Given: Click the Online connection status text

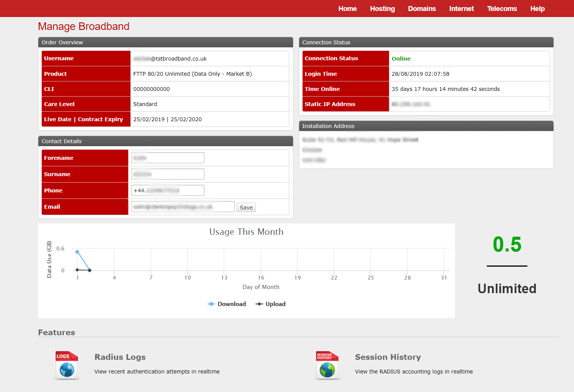Looking at the screenshot, I should point(401,59).
